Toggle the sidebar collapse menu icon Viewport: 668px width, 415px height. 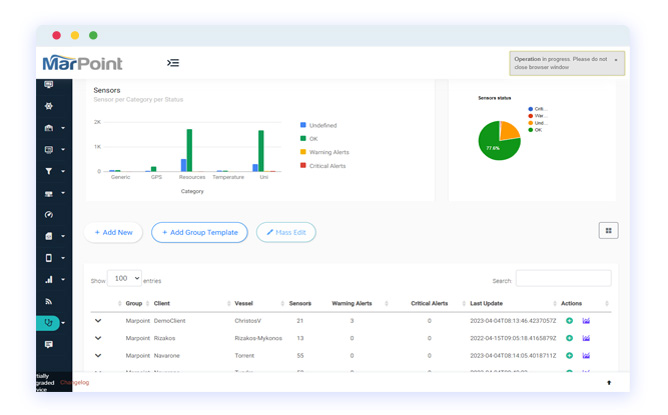173,63
